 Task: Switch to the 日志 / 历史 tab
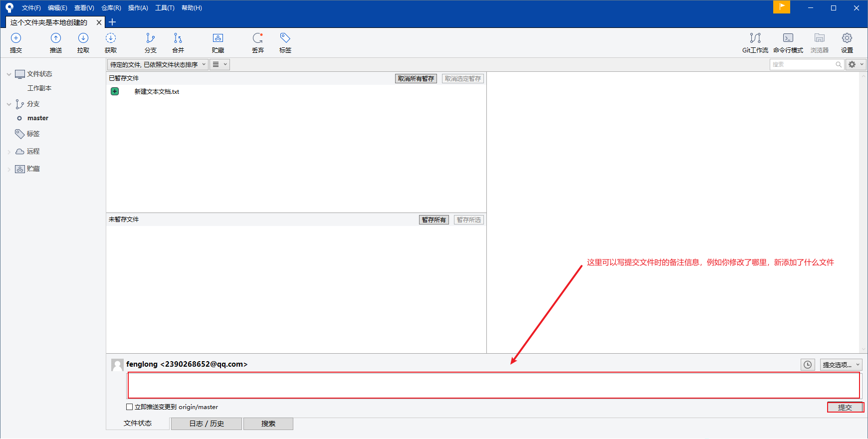point(207,424)
